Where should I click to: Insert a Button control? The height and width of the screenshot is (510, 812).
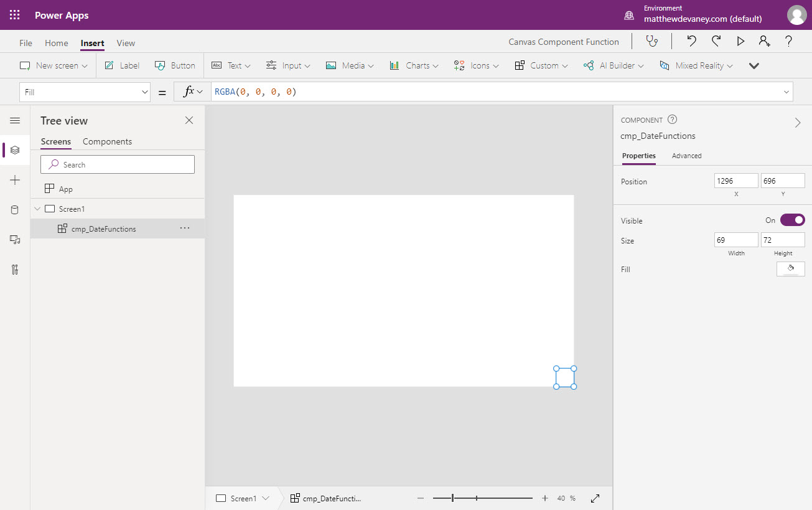click(175, 65)
